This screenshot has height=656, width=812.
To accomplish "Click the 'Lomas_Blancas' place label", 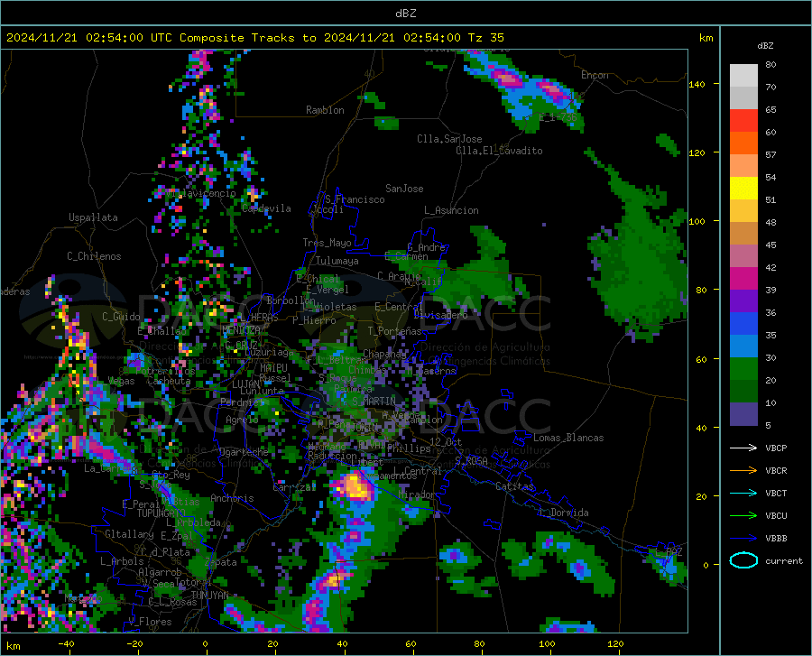I will (568, 438).
